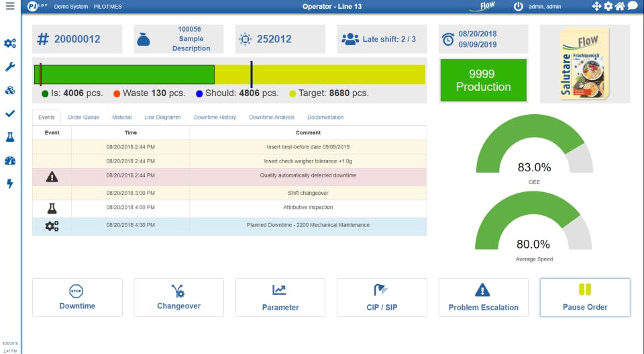The height and width of the screenshot is (354, 644).
Task: Click warning triangle in downtime event row
Action: pyautogui.click(x=52, y=177)
